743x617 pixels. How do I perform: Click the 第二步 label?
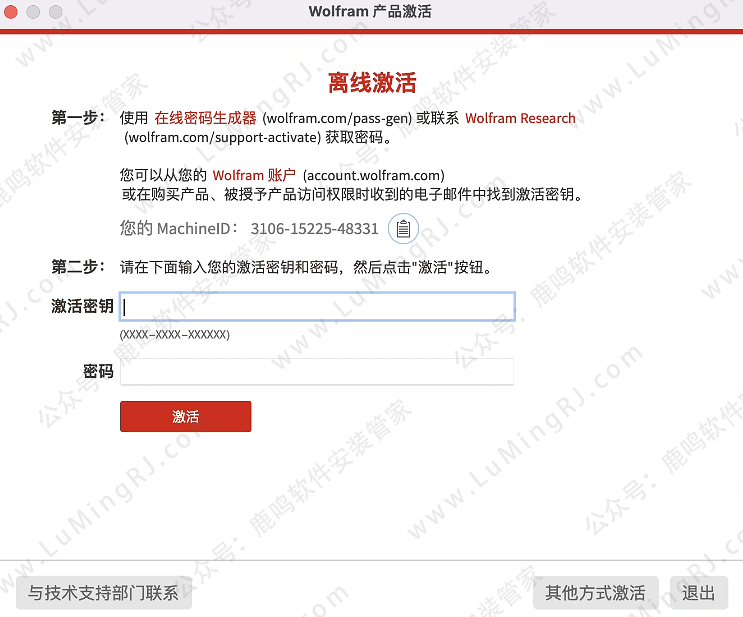pyautogui.click(x=78, y=267)
